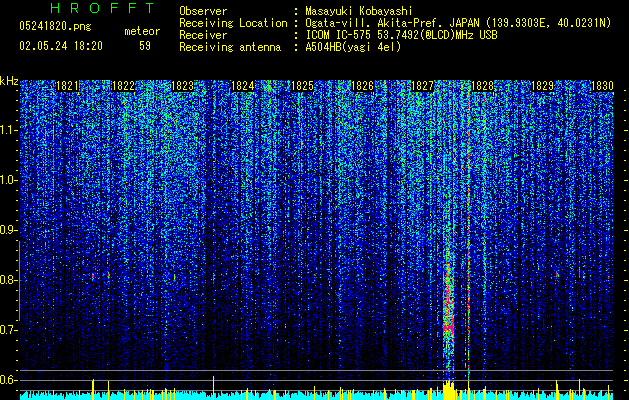The height and width of the screenshot is (400, 629).
Task: Click the 1826 time marker
Action: pos(362,86)
